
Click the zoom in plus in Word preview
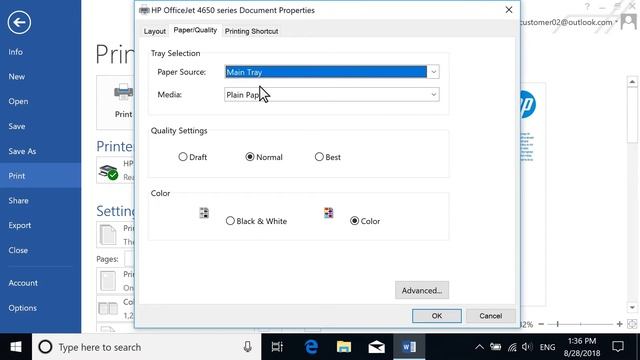[619, 324]
